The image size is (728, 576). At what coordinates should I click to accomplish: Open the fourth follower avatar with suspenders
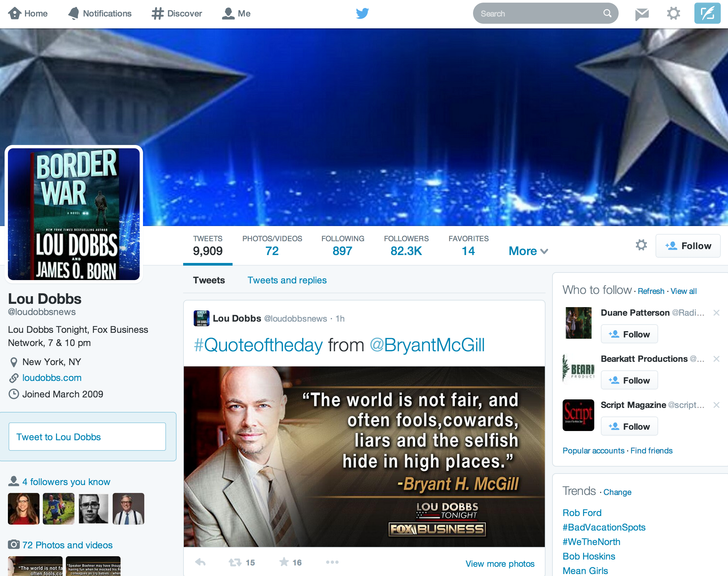(x=128, y=509)
